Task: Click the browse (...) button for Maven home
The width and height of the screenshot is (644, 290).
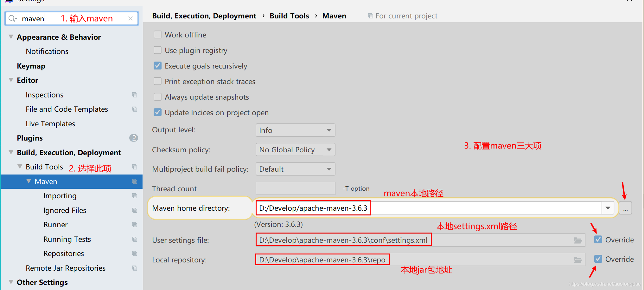Action: click(x=625, y=208)
